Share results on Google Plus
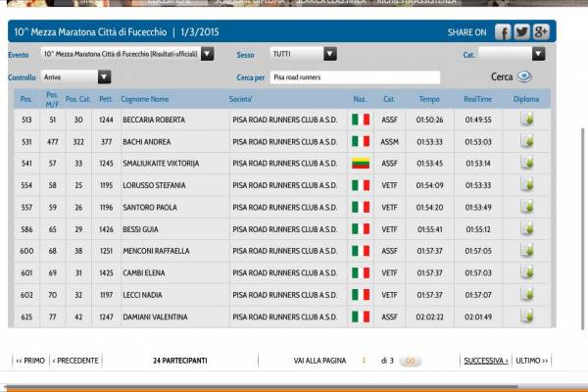588x392 pixels. pos(541,32)
